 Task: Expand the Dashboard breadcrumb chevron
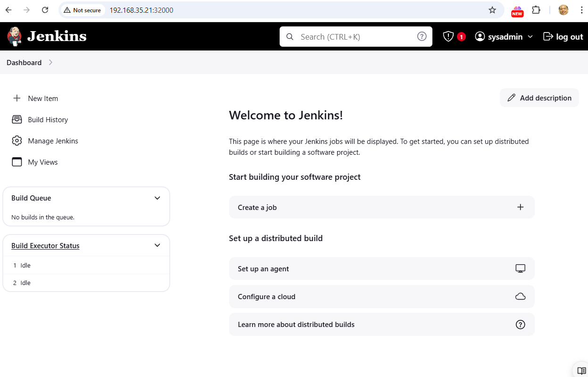[50, 62]
